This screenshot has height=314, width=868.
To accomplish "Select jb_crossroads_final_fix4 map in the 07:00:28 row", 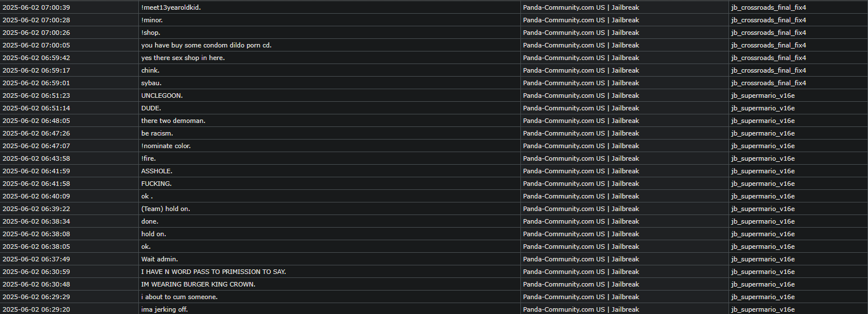I will point(769,20).
